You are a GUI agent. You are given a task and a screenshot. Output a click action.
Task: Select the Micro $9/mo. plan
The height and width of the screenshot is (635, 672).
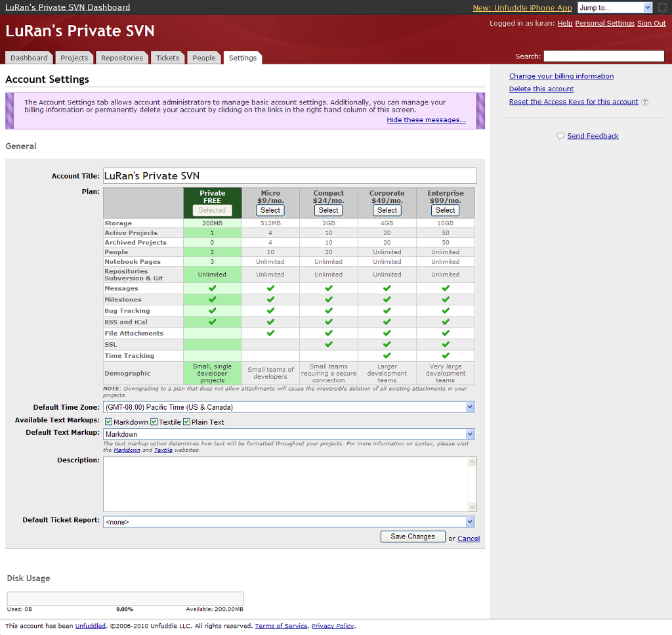pyautogui.click(x=270, y=210)
